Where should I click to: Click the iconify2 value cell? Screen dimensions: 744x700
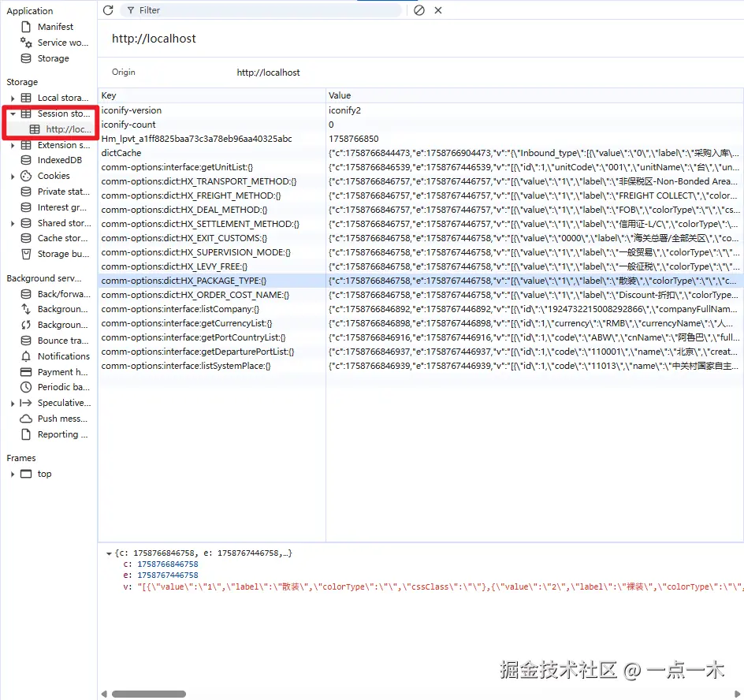534,110
